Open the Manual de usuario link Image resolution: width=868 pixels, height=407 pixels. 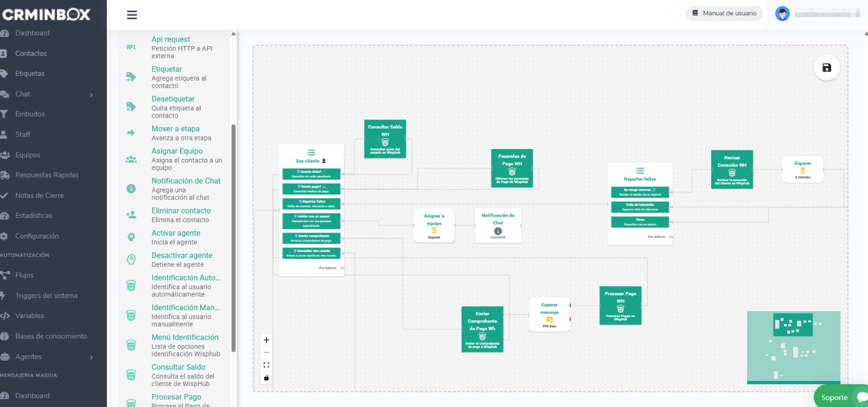point(724,14)
